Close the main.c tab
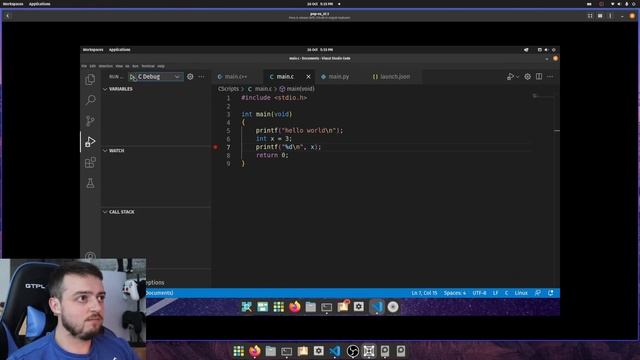The image size is (640, 360). point(308,76)
